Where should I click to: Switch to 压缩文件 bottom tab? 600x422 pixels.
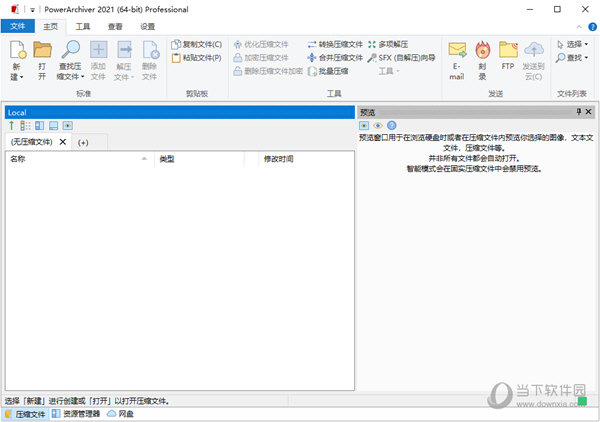pyautogui.click(x=25, y=414)
